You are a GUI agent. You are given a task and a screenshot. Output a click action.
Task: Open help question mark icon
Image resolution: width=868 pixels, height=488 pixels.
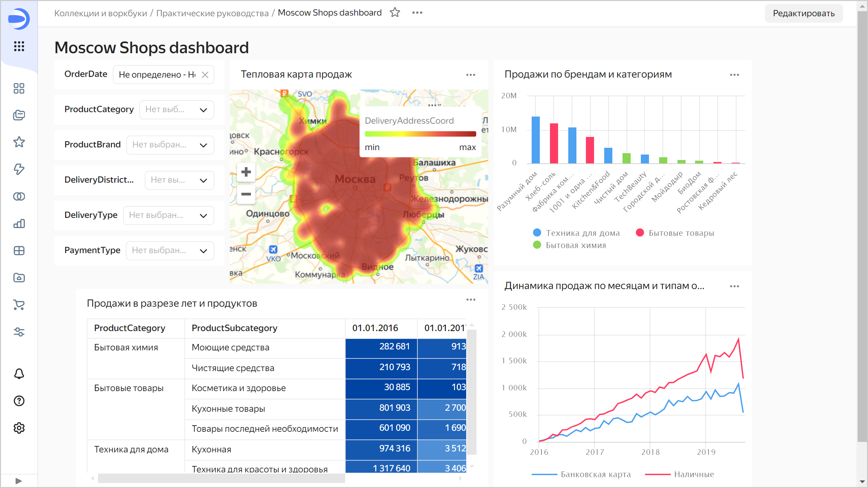19,401
